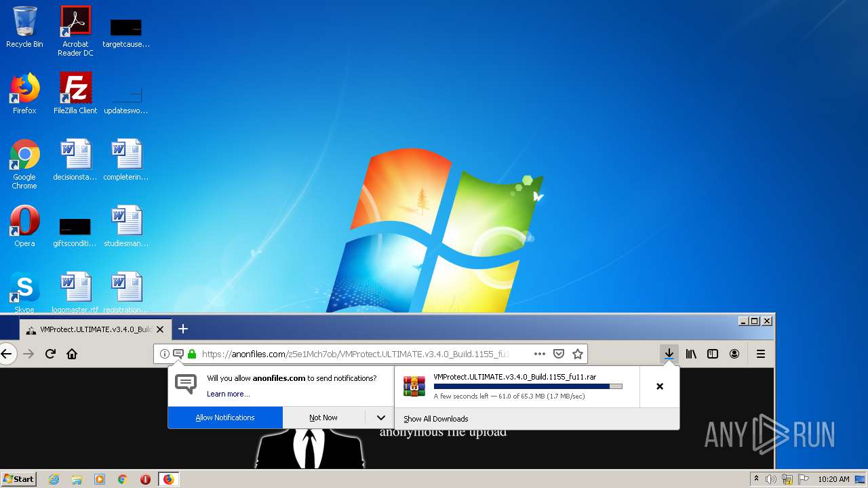Viewport: 868px width, 488px height.
Task: Select the updateswo desktop file
Action: click(126, 98)
